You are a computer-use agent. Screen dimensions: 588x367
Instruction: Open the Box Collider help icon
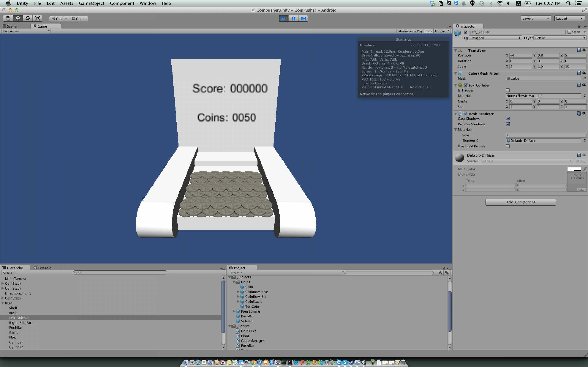pos(578,85)
